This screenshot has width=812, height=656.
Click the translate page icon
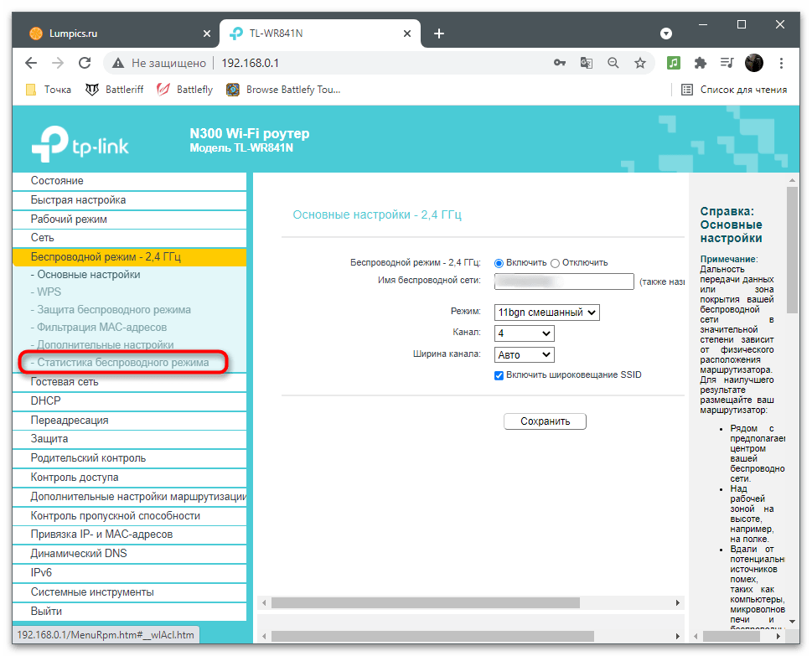(x=587, y=63)
